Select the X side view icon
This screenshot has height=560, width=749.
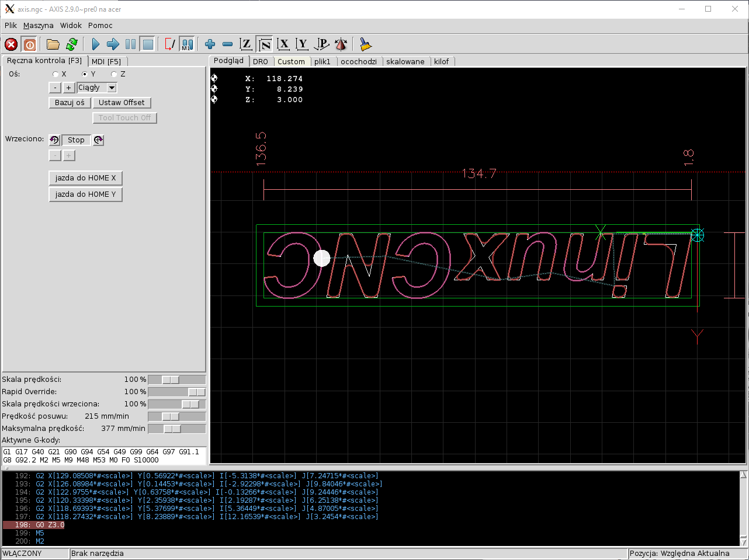283,44
